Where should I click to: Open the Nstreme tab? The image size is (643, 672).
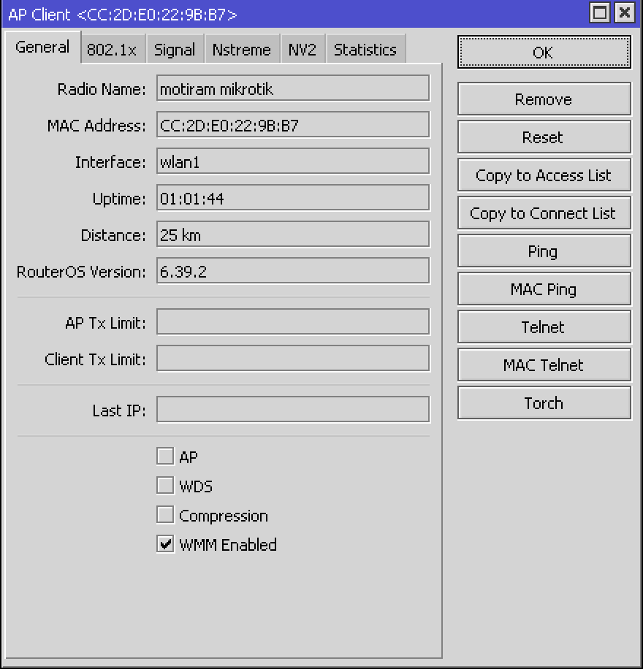[x=242, y=48]
